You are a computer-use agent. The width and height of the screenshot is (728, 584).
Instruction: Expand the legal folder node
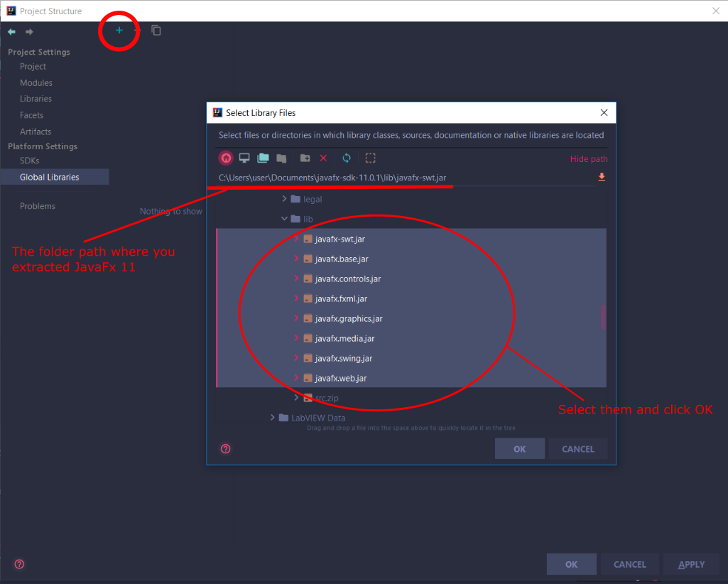coord(283,199)
